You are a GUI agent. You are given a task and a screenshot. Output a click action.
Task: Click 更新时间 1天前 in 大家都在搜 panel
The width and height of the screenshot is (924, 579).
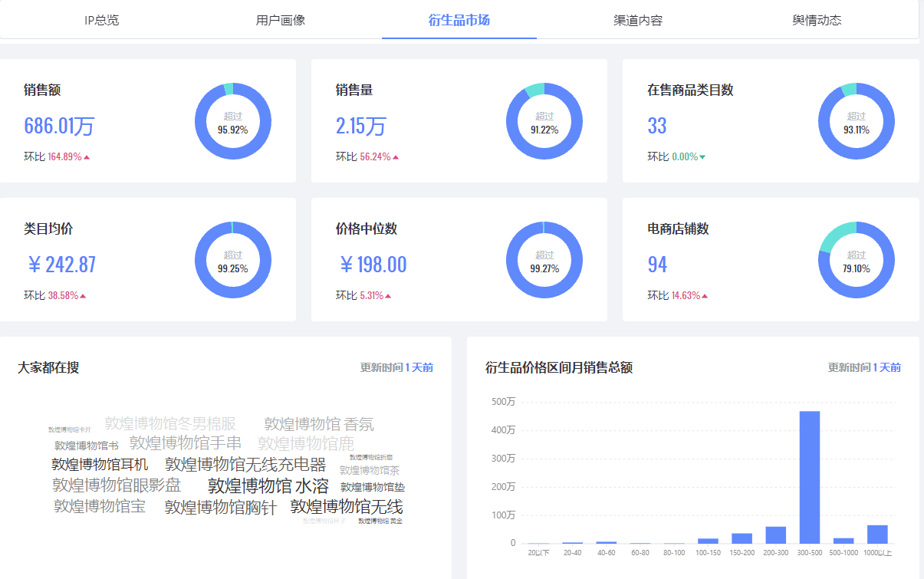click(397, 368)
